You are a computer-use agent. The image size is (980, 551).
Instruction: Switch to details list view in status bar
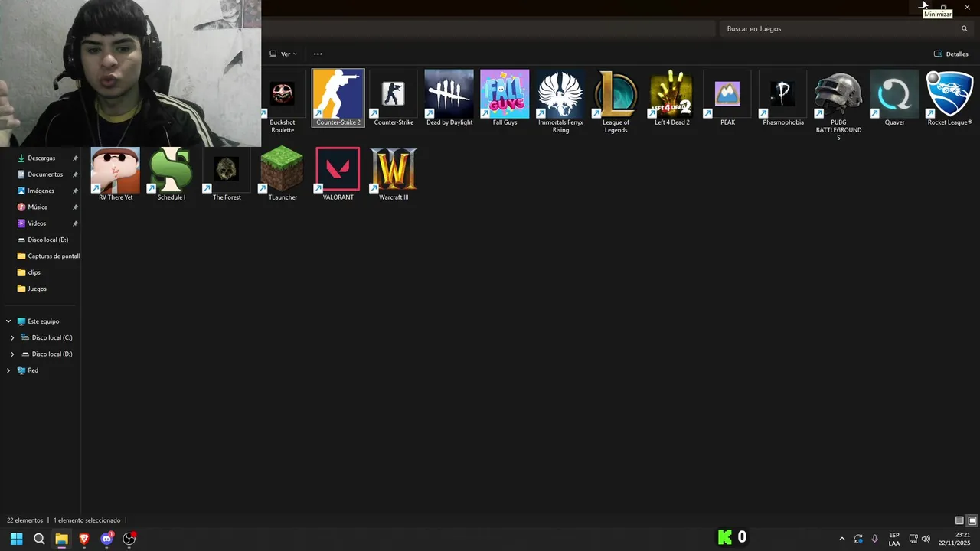point(960,520)
